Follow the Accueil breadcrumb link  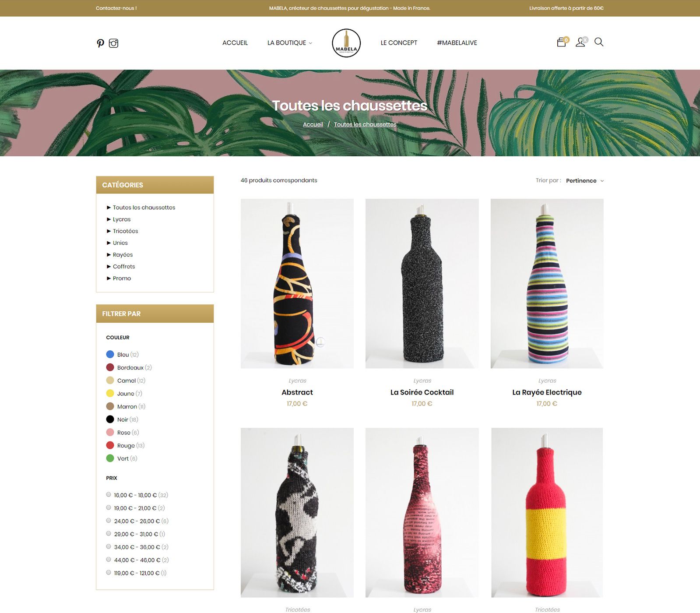pos(313,124)
